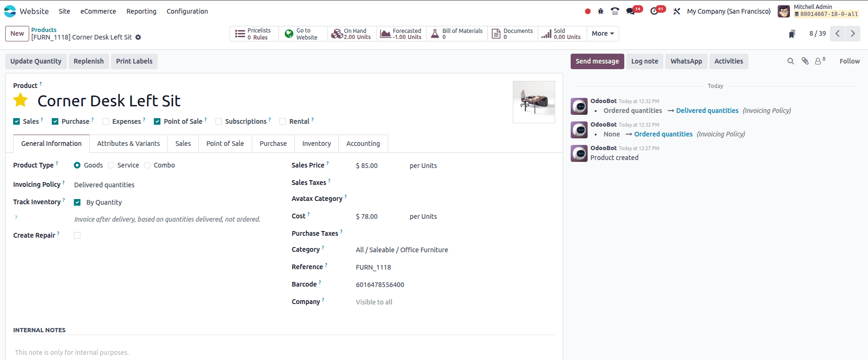Open the eCommerce menu
868x360 pixels.
coord(98,11)
